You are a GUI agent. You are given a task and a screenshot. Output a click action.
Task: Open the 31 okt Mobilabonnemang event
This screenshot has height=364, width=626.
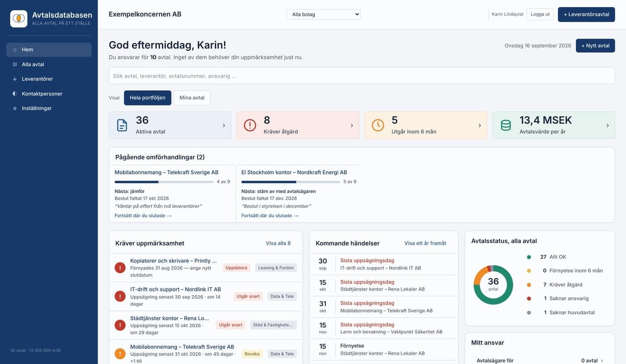click(x=384, y=307)
